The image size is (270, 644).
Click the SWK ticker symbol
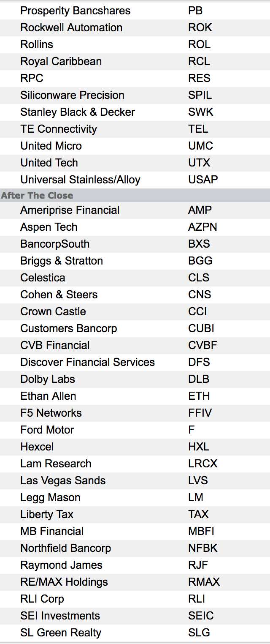(201, 112)
